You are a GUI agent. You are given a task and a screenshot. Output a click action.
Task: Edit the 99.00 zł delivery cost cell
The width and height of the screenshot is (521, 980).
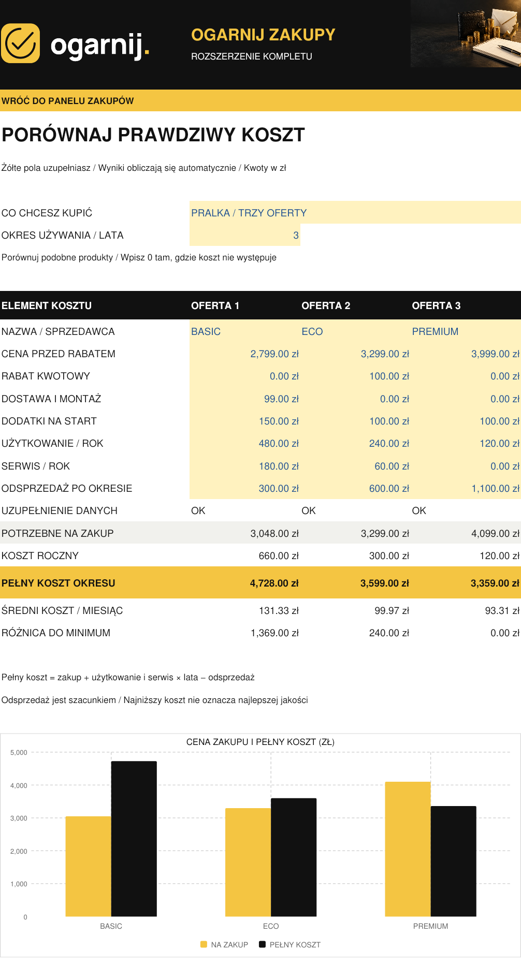click(245, 399)
